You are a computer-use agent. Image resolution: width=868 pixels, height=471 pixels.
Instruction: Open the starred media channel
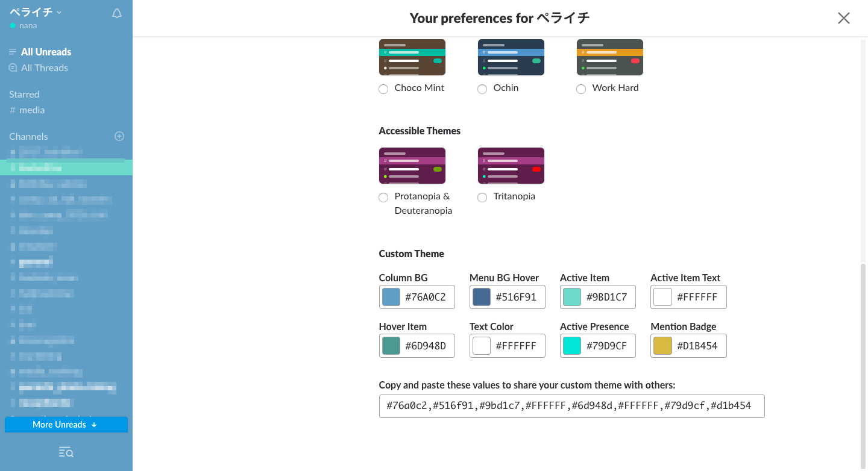click(x=31, y=110)
